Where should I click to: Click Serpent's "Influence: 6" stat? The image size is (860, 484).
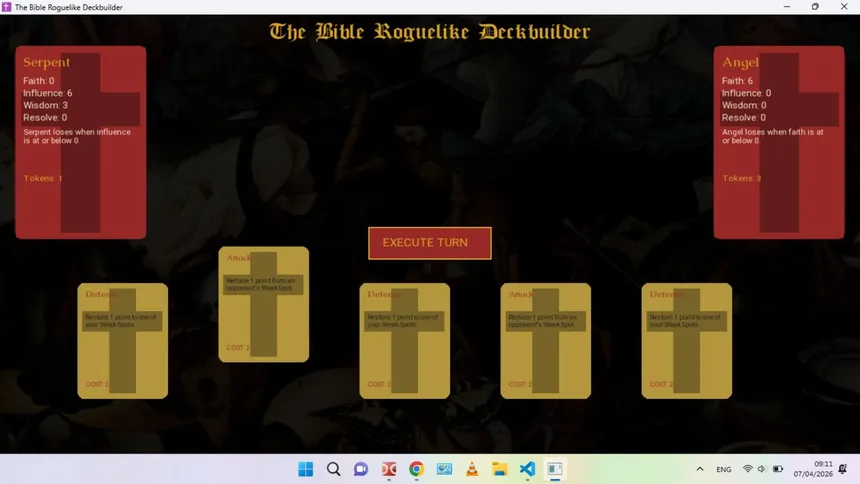pos(47,93)
